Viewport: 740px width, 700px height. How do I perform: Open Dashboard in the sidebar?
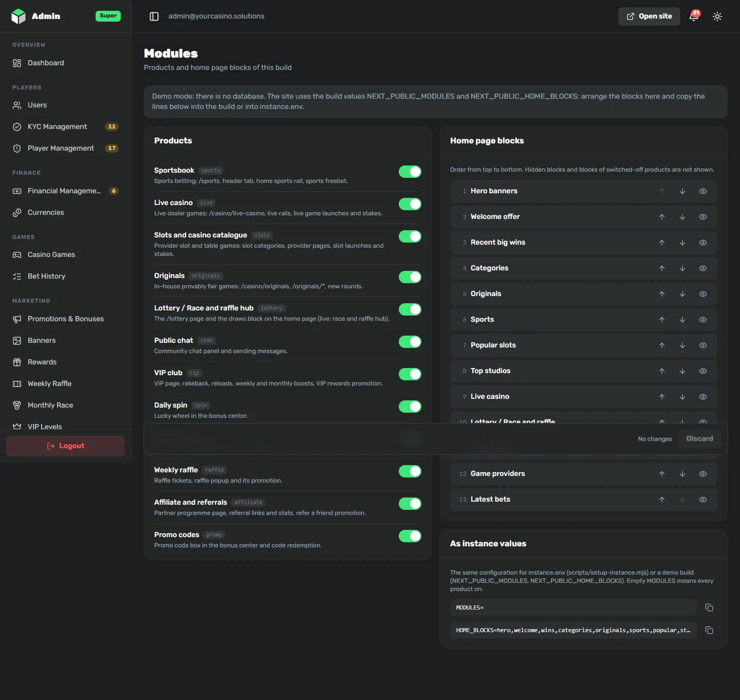coord(65,63)
